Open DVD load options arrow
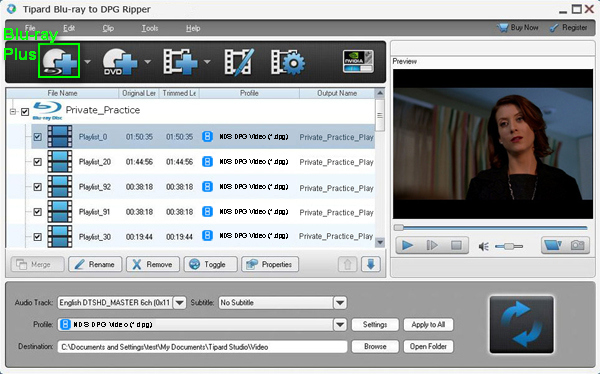Viewport: 600px width, 374px height. (x=147, y=61)
